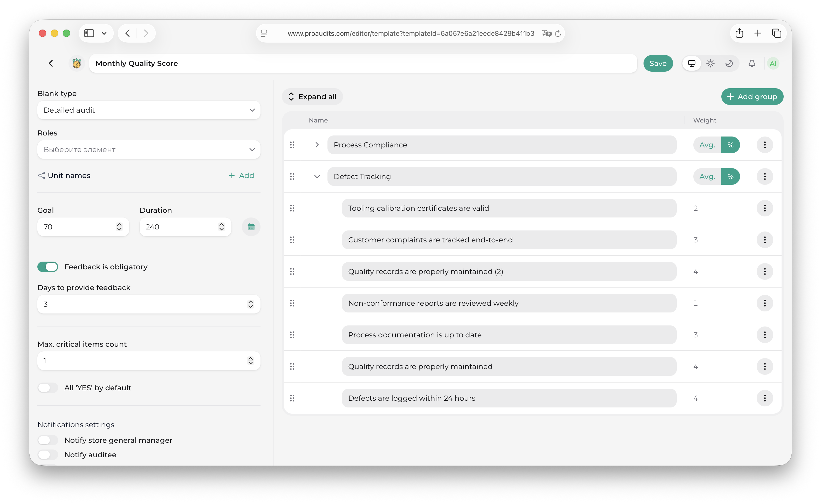Open the notifications bell
This screenshot has height=504, width=821.
(x=752, y=63)
